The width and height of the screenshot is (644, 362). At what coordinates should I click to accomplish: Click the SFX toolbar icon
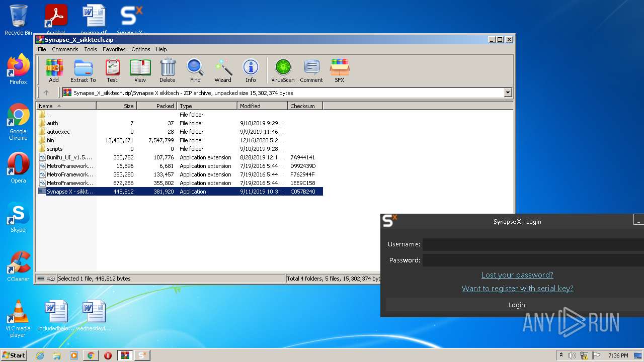click(340, 70)
